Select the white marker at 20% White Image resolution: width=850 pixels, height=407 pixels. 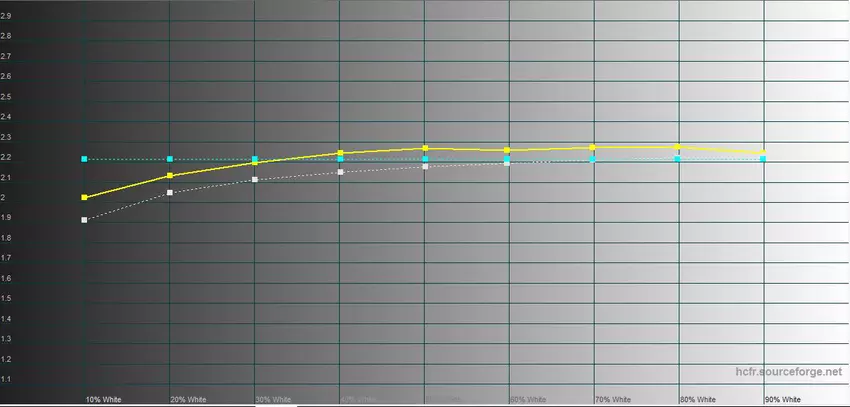(170, 193)
